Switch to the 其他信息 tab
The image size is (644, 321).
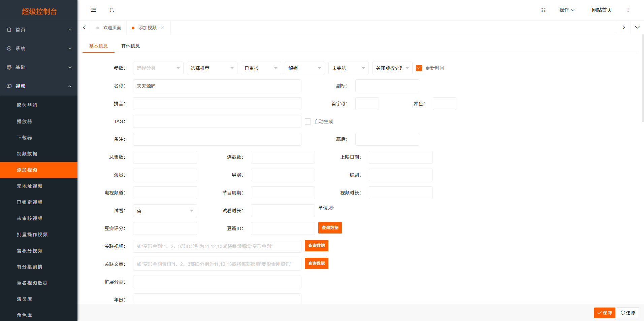[130, 46]
